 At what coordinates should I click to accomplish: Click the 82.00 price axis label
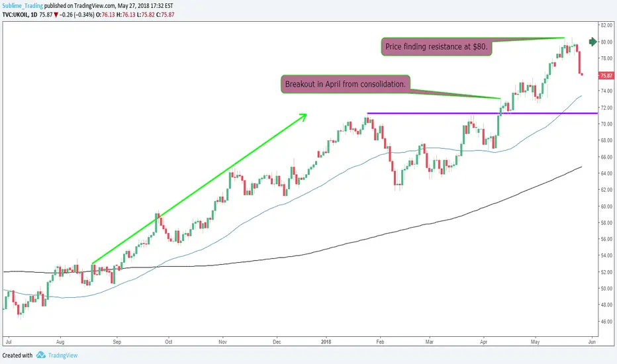[606, 25]
